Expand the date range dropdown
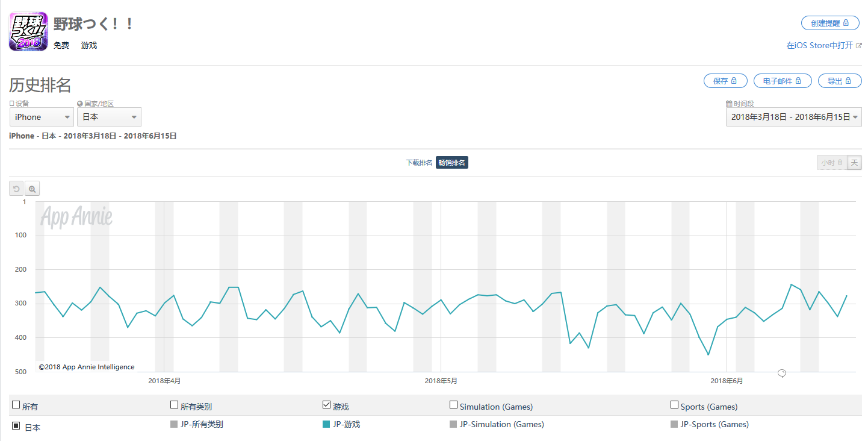 pyautogui.click(x=793, y=117)
